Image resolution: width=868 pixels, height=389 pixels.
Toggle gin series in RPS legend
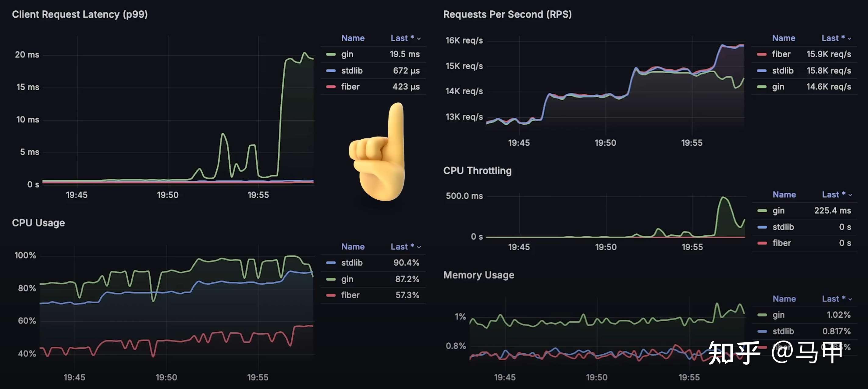point(778,87)
